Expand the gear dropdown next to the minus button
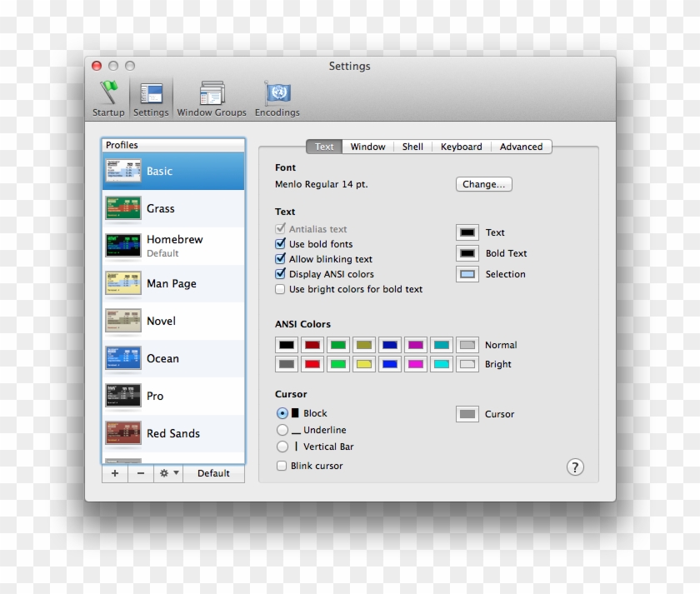Image resolution: width=700 pixels, height=594 pixels. pyautogui.click(x=175, y=473)
